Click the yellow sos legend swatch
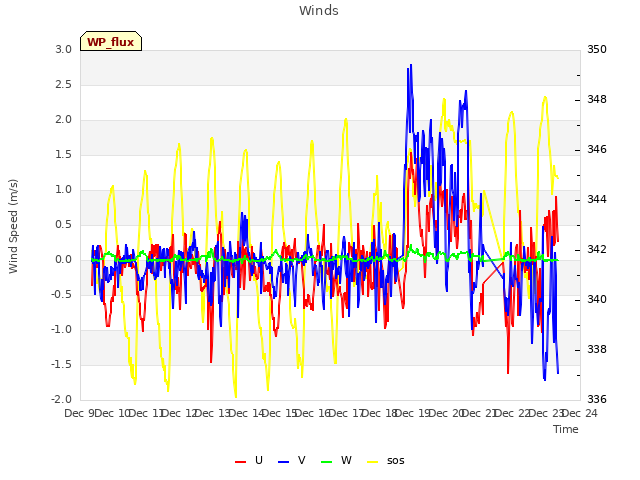Viewport: 640px width, 480px height. [x=373, y=462]
